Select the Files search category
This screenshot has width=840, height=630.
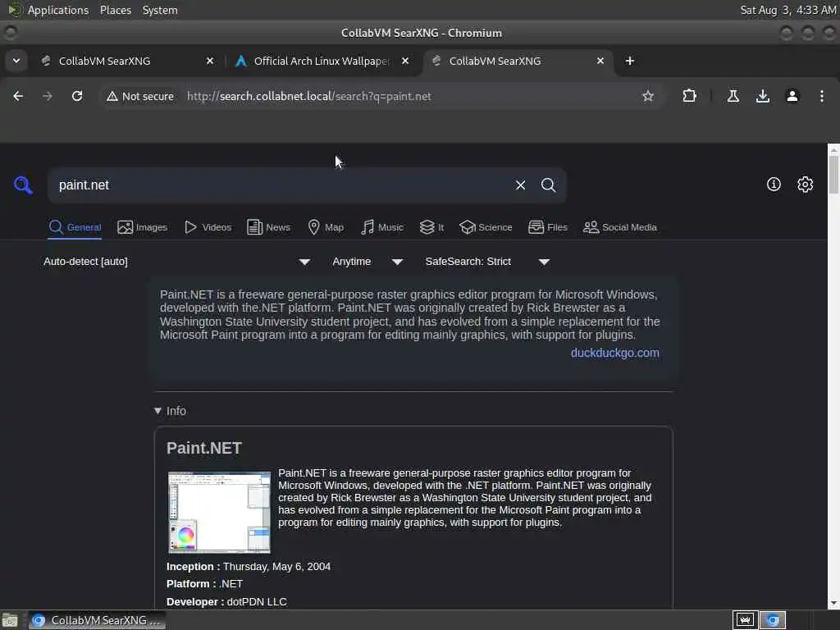pos(547,227)
